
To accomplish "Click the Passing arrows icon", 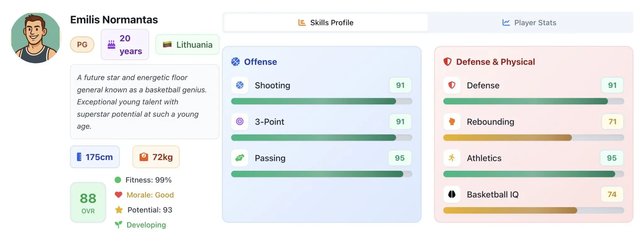I will (x=240, y=158).
